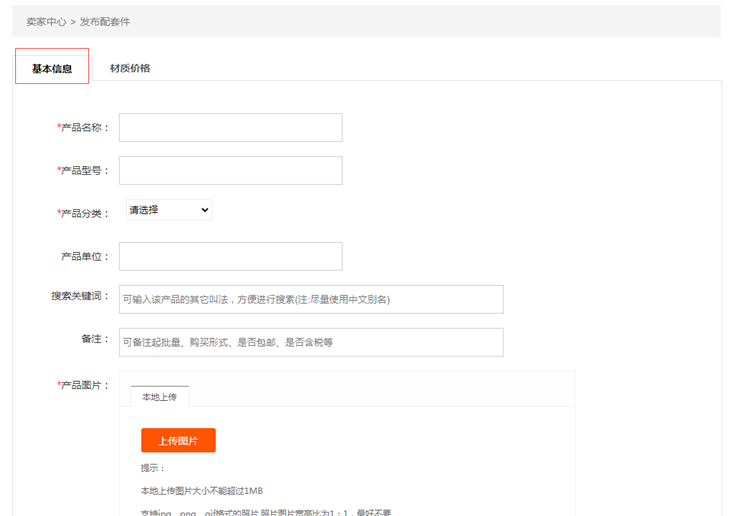Open the 请选择 product category dropdown
Image resolution: width=750 pixels, height=516 pixels.
coord(168,210)
